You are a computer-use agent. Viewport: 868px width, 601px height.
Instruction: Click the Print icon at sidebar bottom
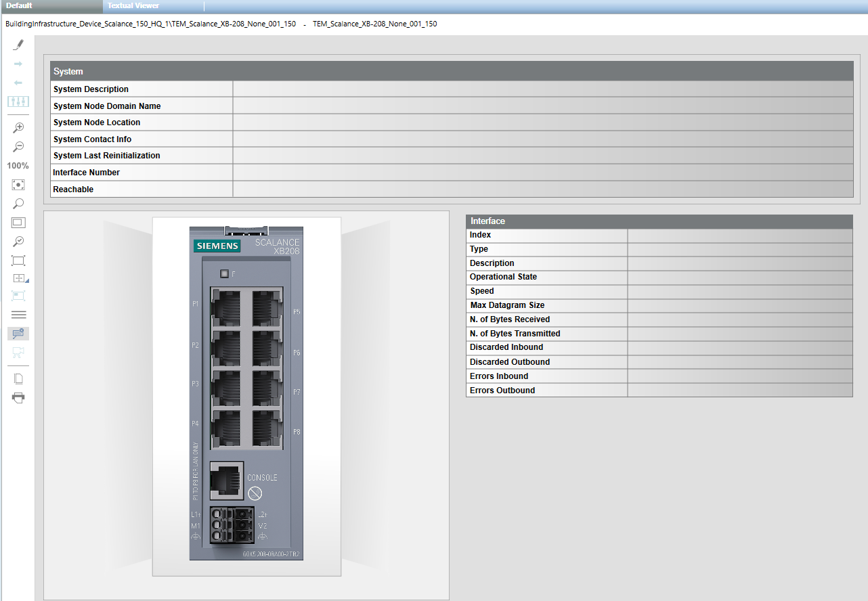18,397
